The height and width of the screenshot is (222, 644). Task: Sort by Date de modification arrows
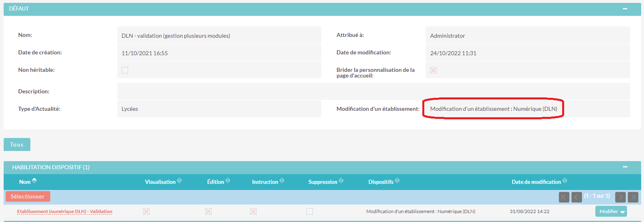click(565, 181)
